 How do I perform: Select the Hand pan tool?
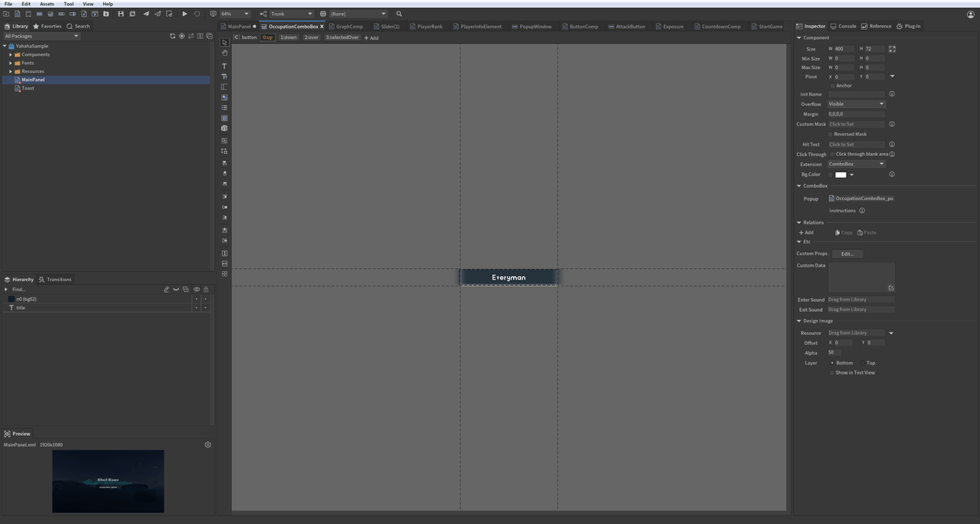coord(224,53)
